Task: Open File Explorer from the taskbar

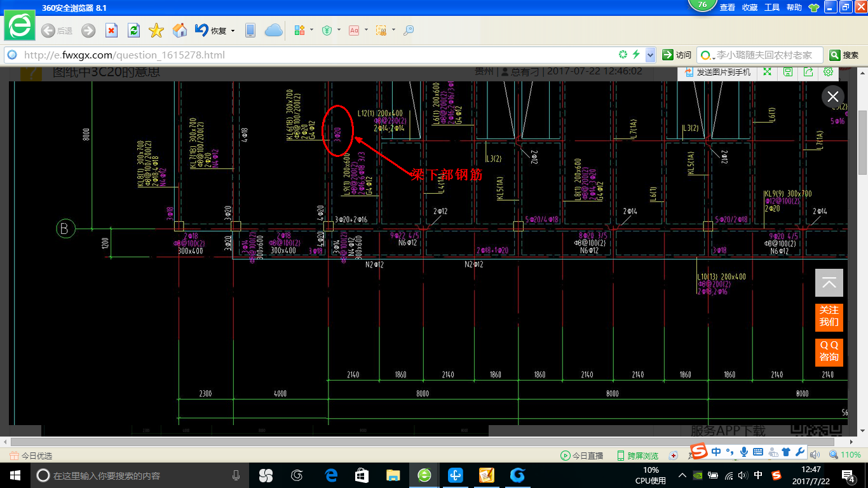Action: tap(393, 475)
